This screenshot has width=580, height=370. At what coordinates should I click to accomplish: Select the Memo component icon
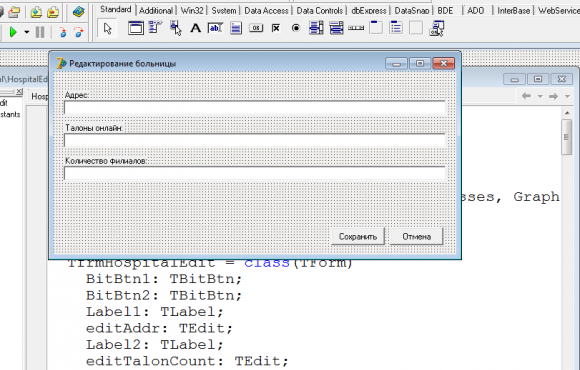(236, 28)
